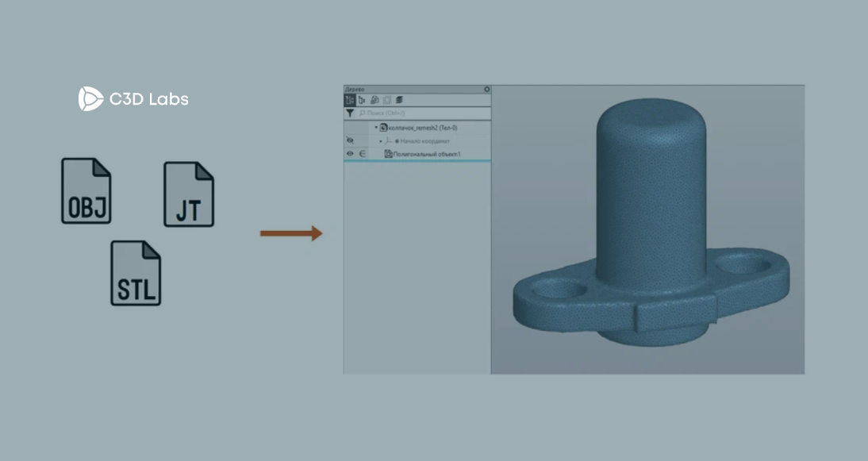Select Полигональный объект:1 in the tree
Viewport: 868px width, 461px height.
427,154
